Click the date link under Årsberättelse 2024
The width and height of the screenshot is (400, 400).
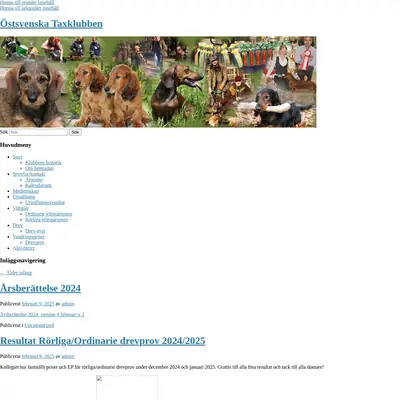[38, 304]
